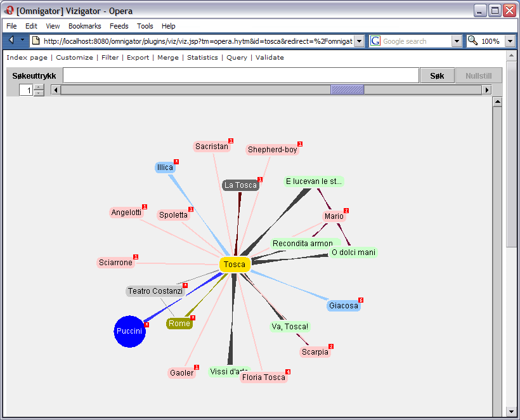Viewport: 520px width, 420px height.
Task: Click the Søkeuttrykk search text field
Action: click(x=241, y=75)
